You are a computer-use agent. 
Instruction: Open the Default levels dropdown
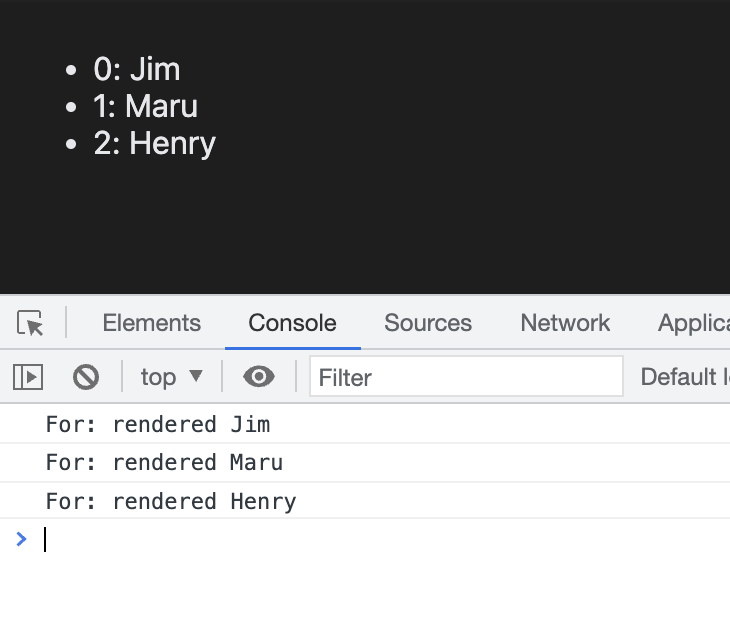pyautogui.click(x=684, y=377)
